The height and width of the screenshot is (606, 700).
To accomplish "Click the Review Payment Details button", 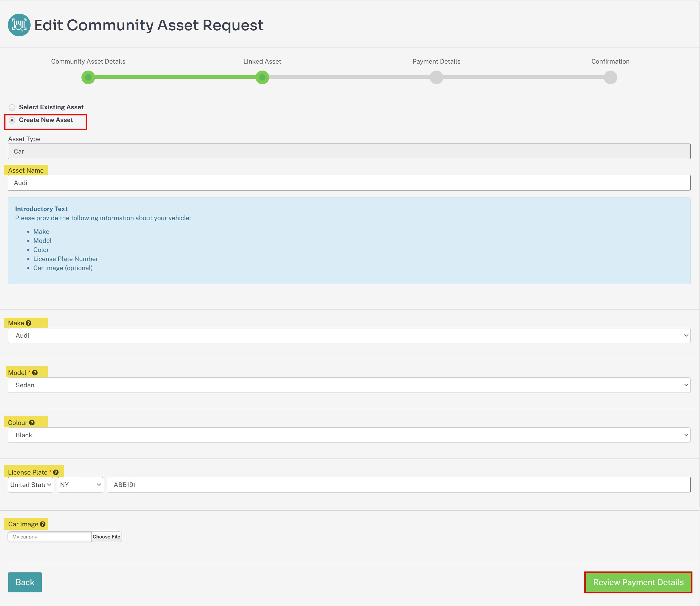I will 638,582.
